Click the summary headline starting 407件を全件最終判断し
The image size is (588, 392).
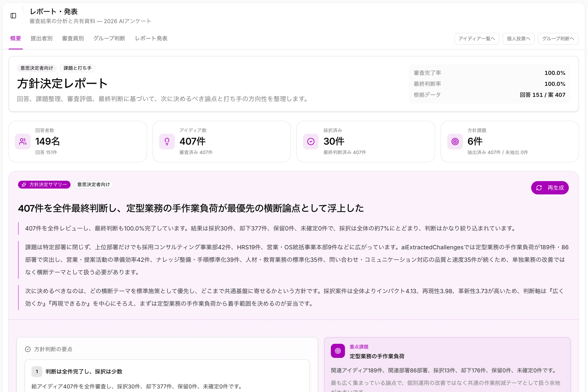[x=191, y=208]
